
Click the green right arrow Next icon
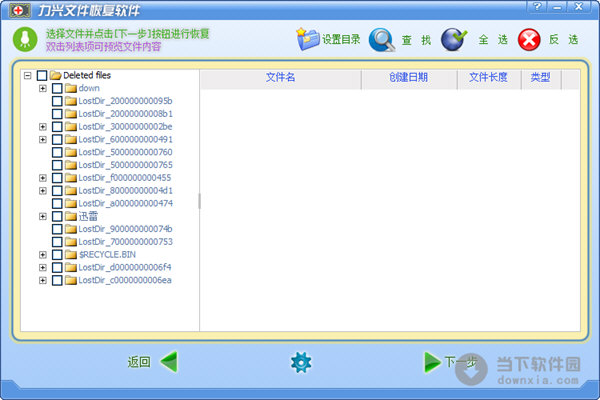click(x=432, y=362)
